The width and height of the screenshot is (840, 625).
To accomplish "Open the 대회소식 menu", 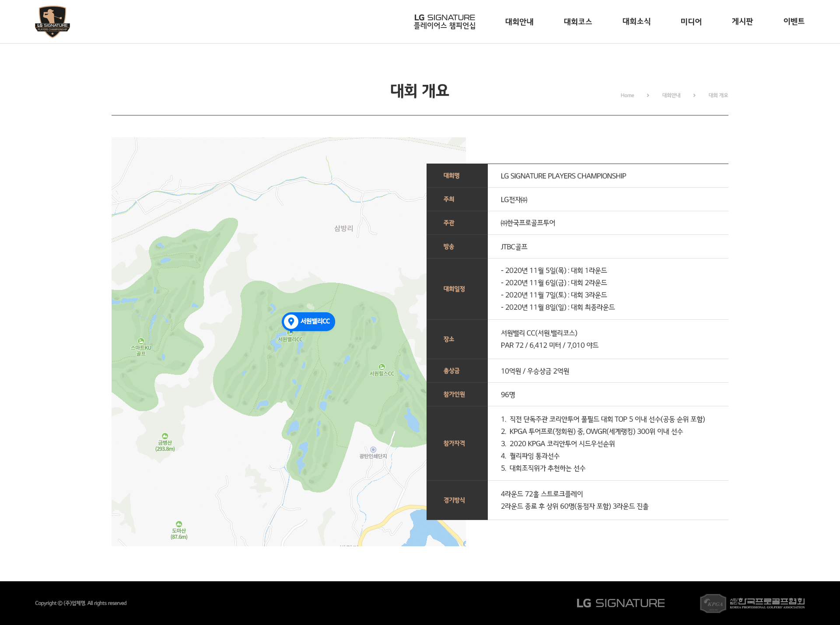I will pyautogui.click(x=637, y=21).
